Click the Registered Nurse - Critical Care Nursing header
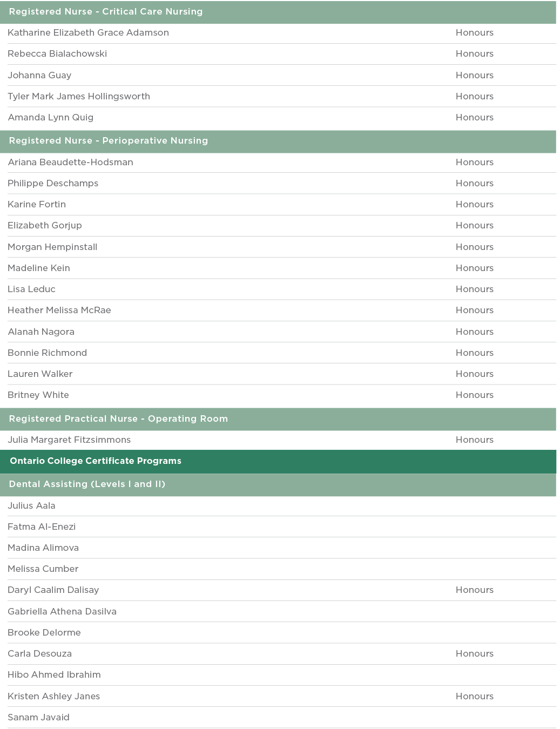560x729 pixels. 106,12
